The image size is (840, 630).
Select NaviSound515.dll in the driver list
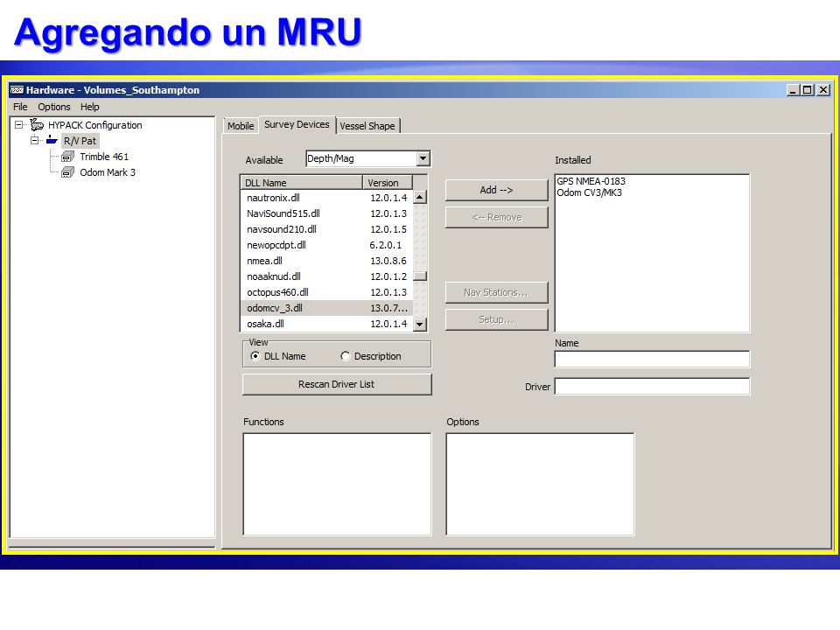(326, 213)
